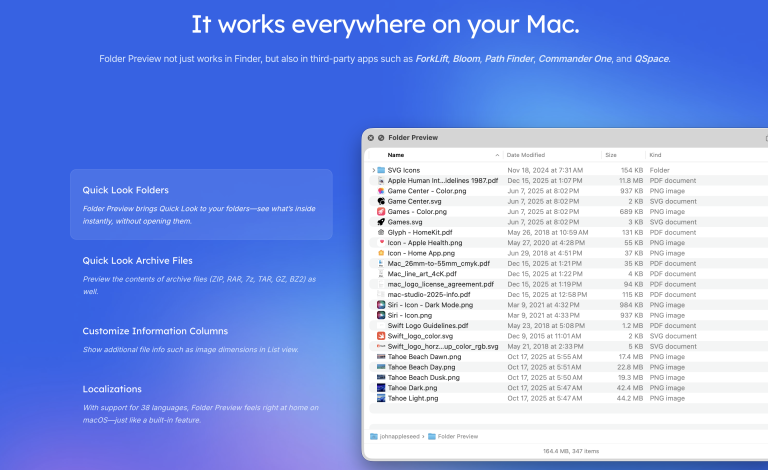Click the Siri - Icon - Dark Mode.png icon
768x470 pixels.
tap(381, 305)
